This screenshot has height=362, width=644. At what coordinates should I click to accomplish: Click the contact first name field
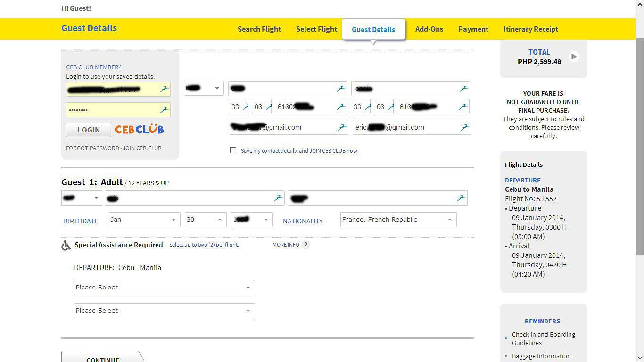coord(288,89)
